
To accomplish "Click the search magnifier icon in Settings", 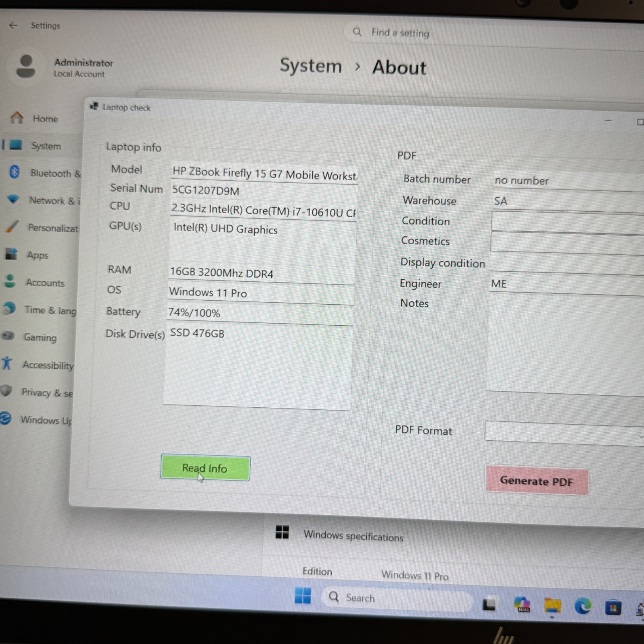I will coord(357,32).
